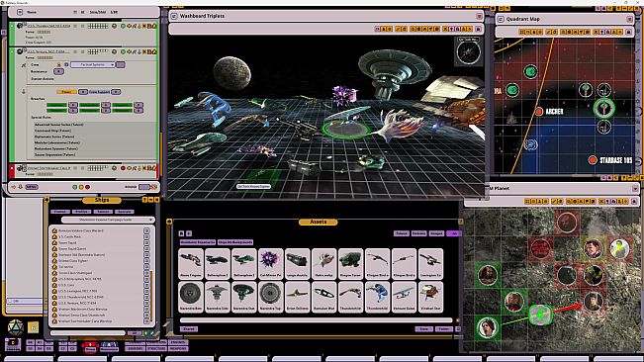Click the yellow d6 die icon
Image resolution: width=644 pixels, height=362 pixels.
[x=33, y=327]
